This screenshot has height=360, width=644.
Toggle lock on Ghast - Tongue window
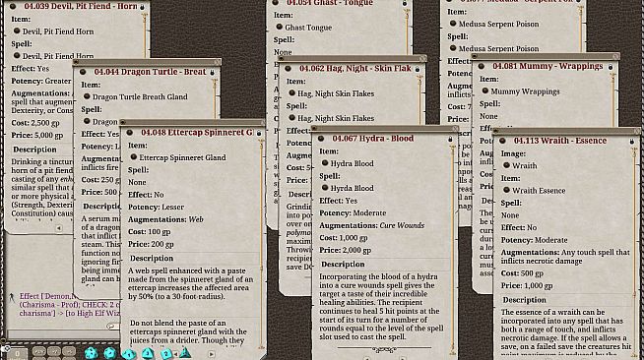point(405,4)
